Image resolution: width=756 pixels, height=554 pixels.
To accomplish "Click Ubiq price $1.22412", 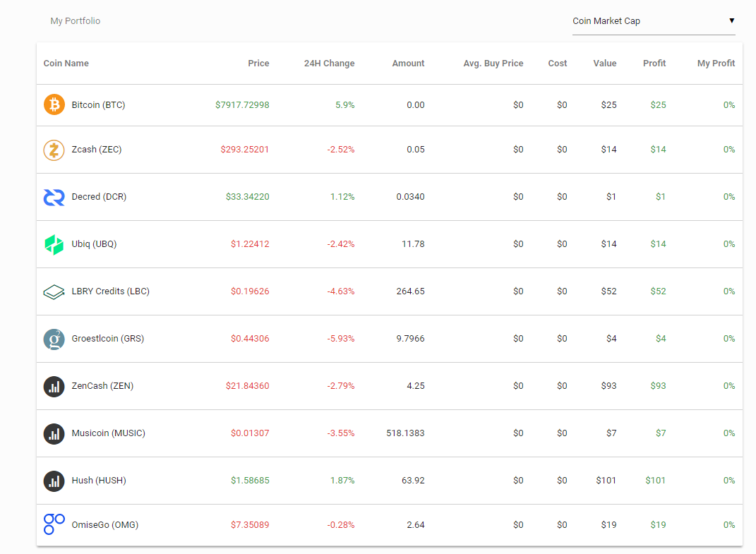I will [250, 244].
